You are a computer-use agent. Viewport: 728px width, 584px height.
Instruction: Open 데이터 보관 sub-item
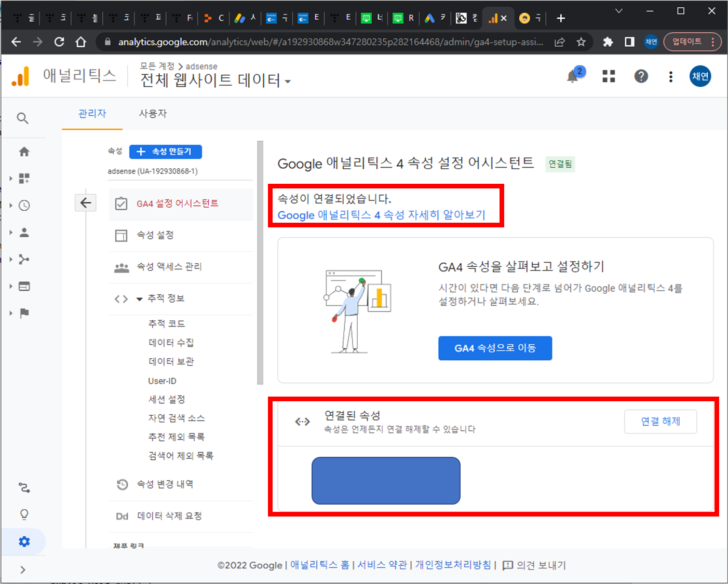point(171,361)
